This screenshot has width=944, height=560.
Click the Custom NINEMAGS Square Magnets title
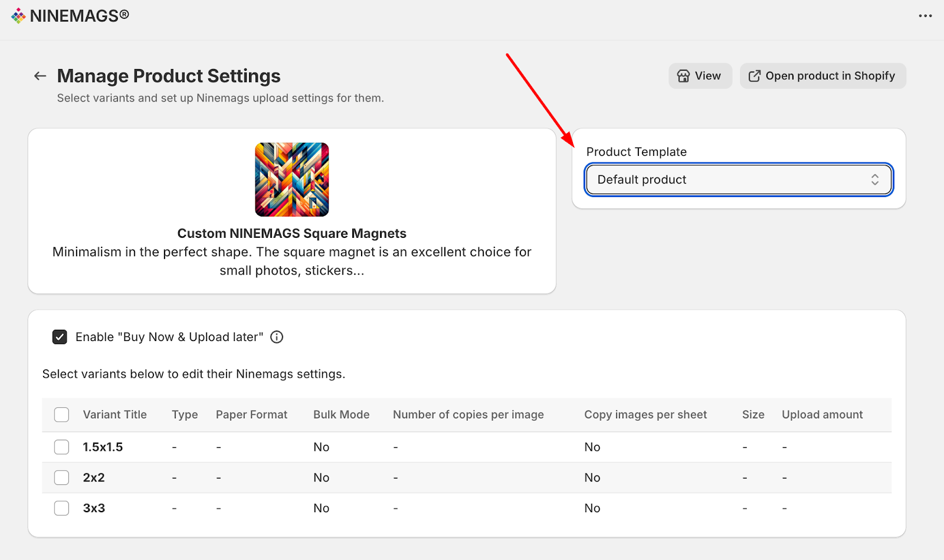tap(292, 233)
